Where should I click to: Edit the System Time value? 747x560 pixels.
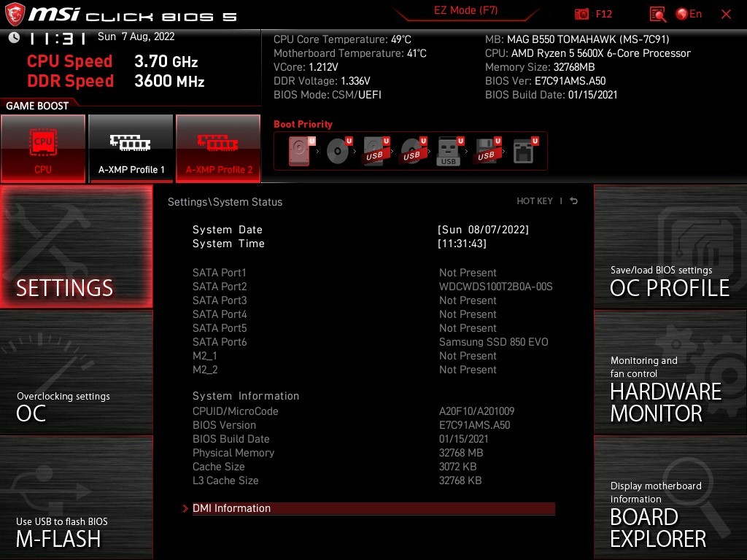(462, 244)
